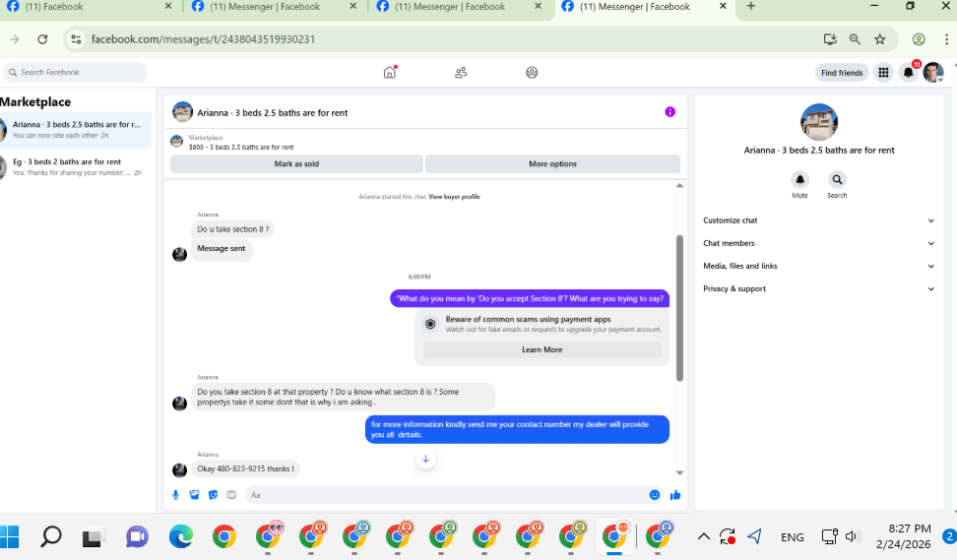Open the Friends icon in top navigation
Image resolution: width=957 pixels, height=560 pixels.
click(x=461, y=73)
